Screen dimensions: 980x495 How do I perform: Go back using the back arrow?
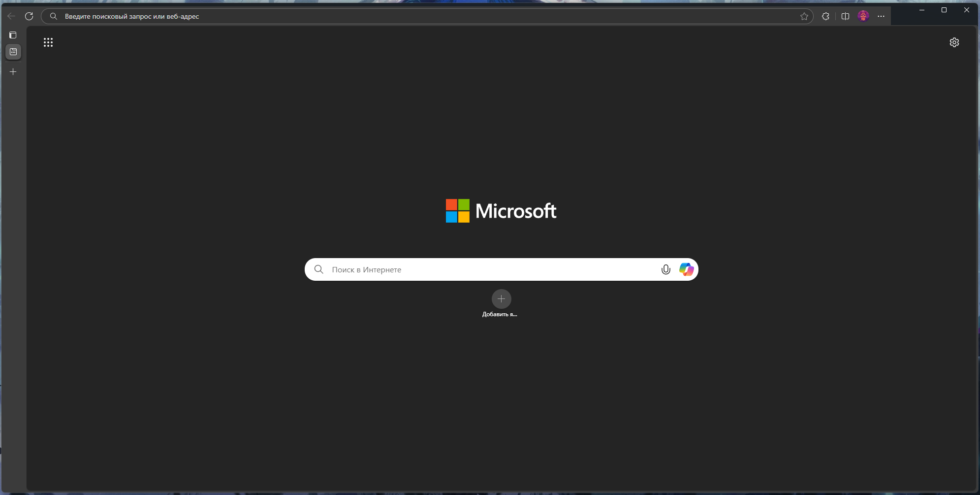point(11,16)
